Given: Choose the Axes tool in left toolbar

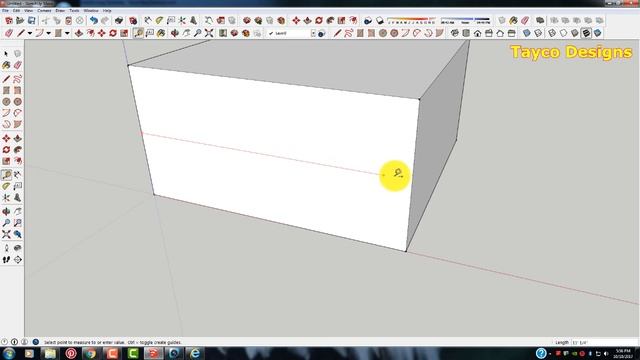Looking at the screenshot, I should point(6,198).
